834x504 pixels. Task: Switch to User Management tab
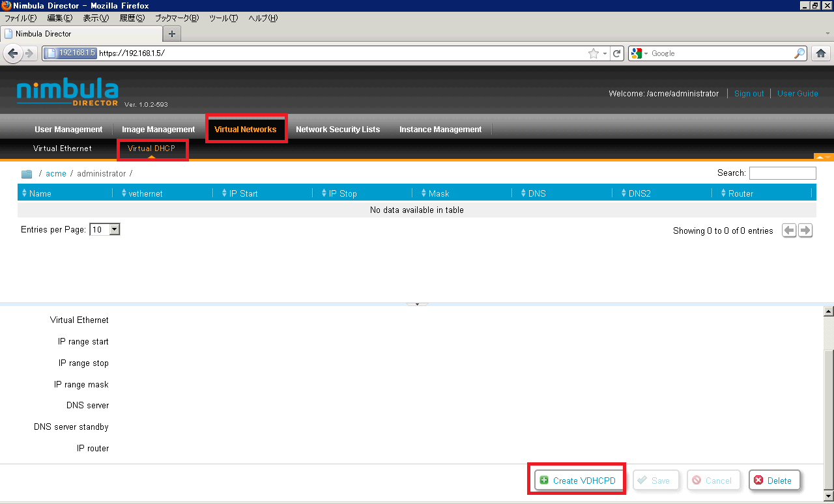pyautogui.click(x=68, y=130)
